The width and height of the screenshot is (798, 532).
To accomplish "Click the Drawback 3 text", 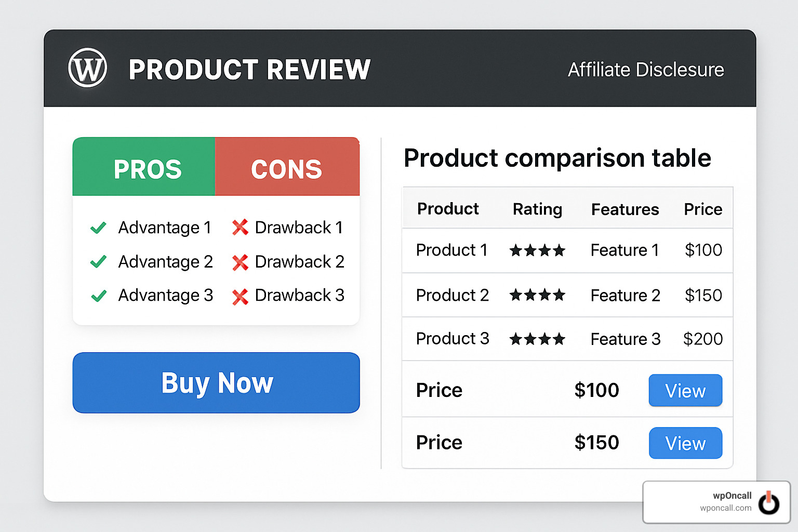I will tap(300, 295).
